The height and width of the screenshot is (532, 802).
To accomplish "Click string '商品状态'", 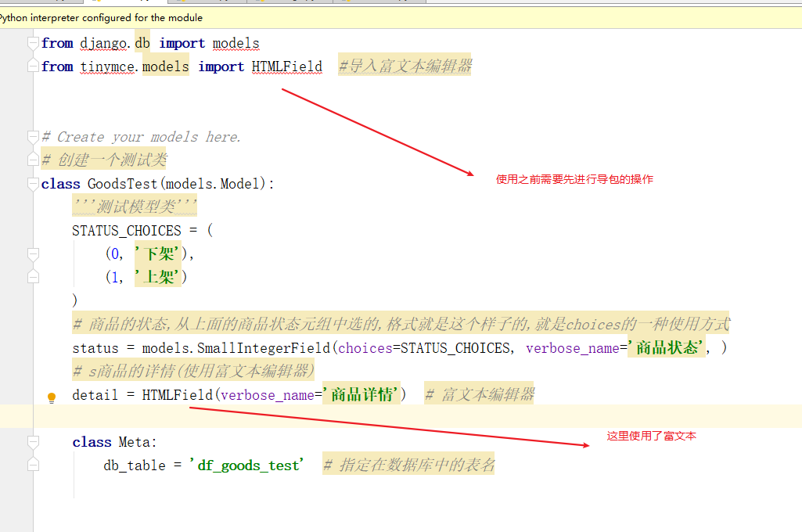I will tap(667, 348).
